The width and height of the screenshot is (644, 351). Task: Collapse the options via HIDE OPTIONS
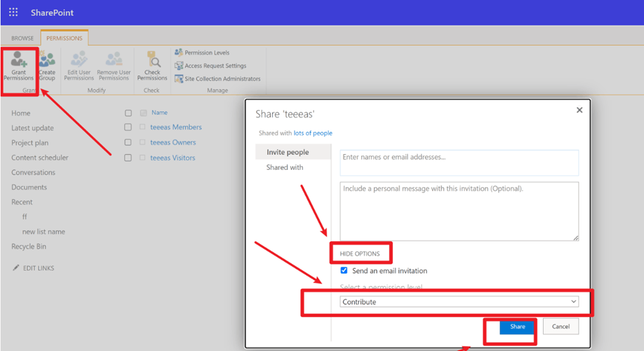pos(360,254)
